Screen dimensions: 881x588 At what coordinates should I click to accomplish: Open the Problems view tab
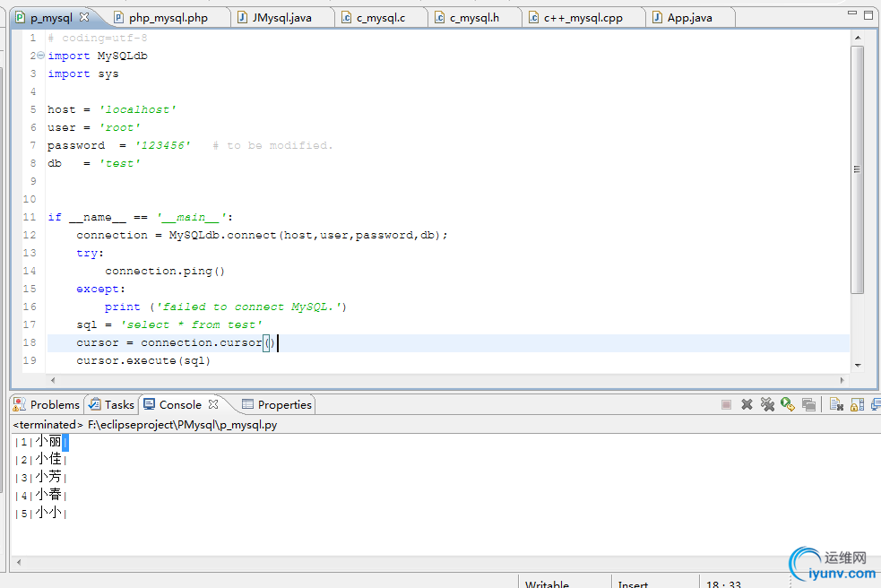[x=48, y=405]
